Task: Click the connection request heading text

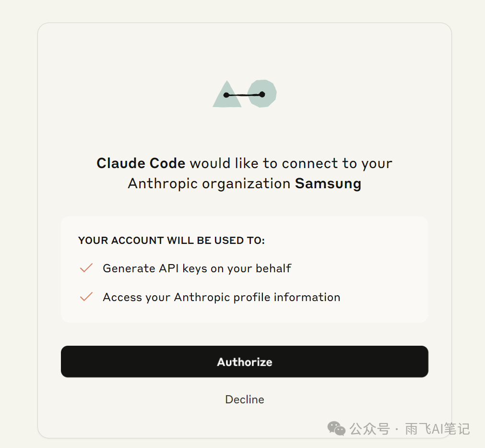Action: coord(245,173)
